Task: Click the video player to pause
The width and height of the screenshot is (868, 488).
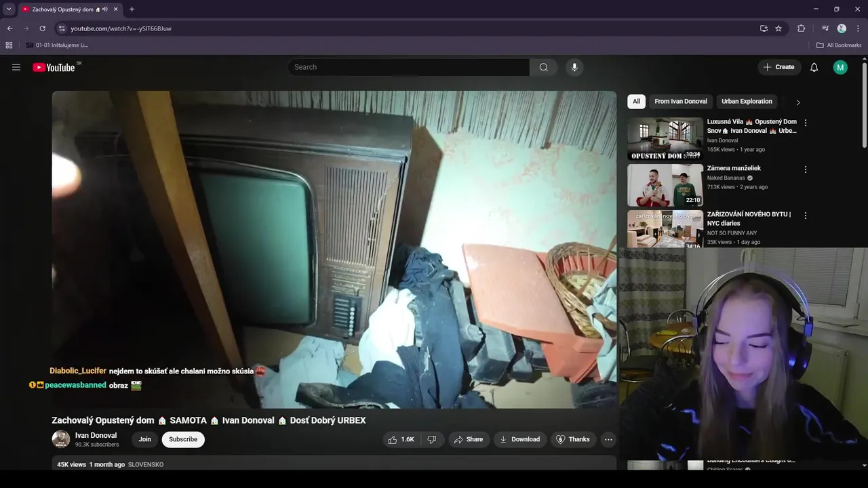Action: click(334, 249)
